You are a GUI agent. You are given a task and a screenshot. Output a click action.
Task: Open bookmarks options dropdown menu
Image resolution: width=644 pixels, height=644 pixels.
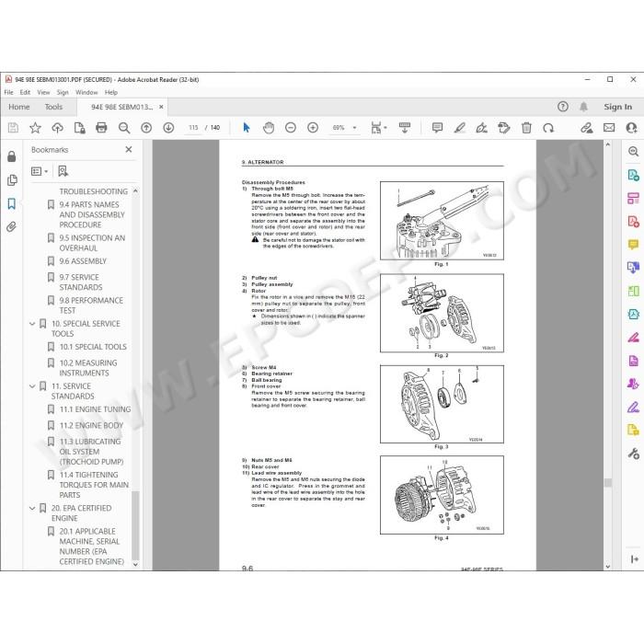pos(40,171)
